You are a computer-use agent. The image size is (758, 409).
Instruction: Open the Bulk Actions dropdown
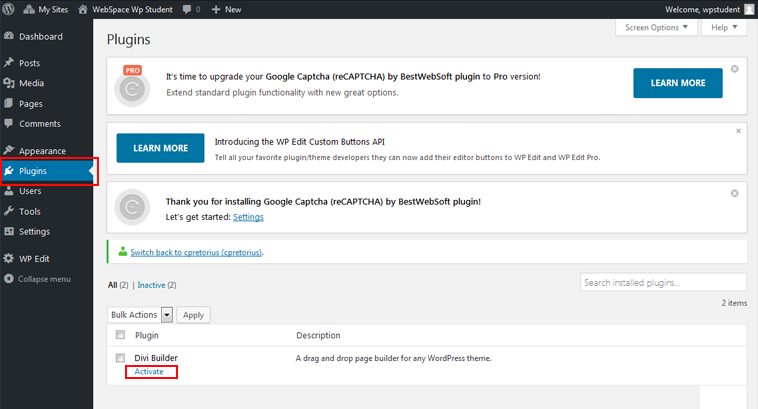(x=140, y=315)
